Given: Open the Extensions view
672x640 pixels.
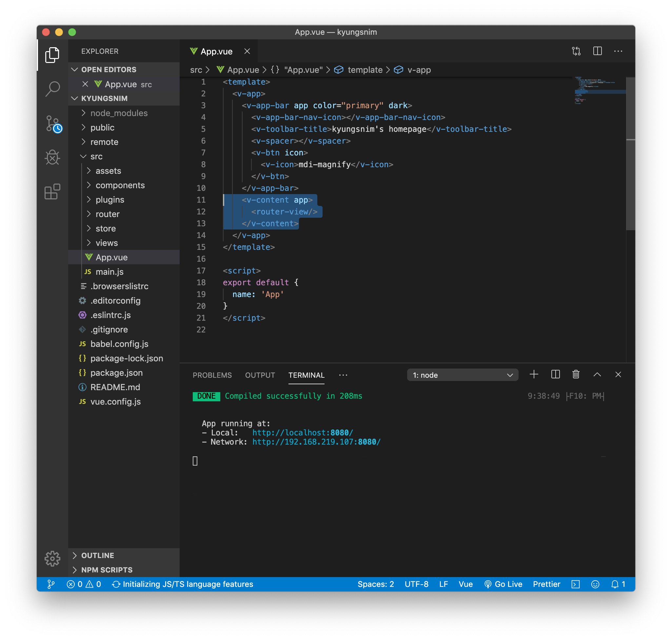Looking at the screenshot, I should point(52,192).
